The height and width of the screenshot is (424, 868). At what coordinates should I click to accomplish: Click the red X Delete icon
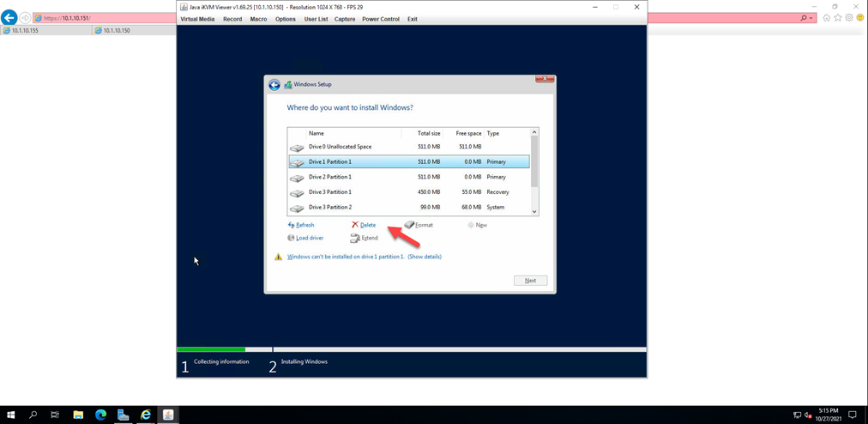355,225
